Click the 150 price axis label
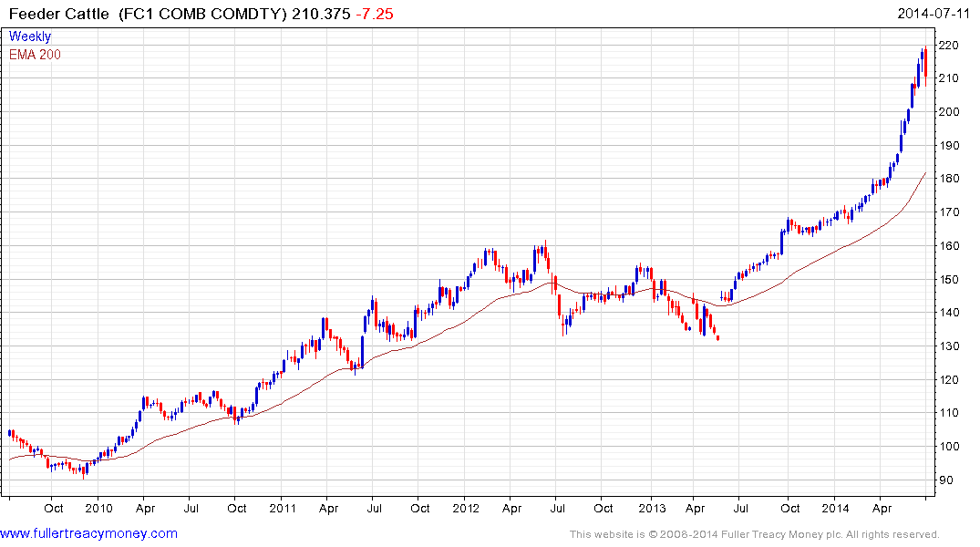This screenshot has height=547, width=980. pos(948,280)
